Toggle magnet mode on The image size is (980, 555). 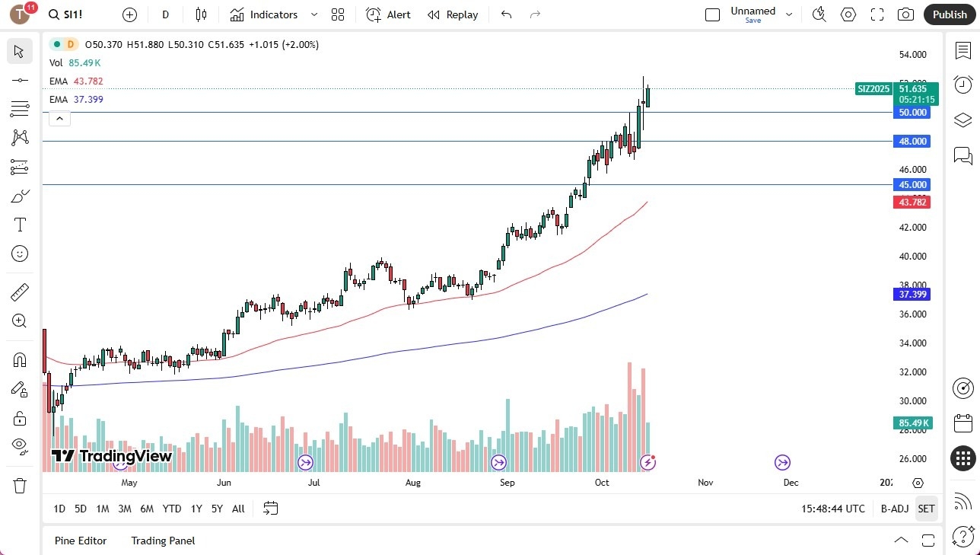pyautogui.click(x=19, y=359)
